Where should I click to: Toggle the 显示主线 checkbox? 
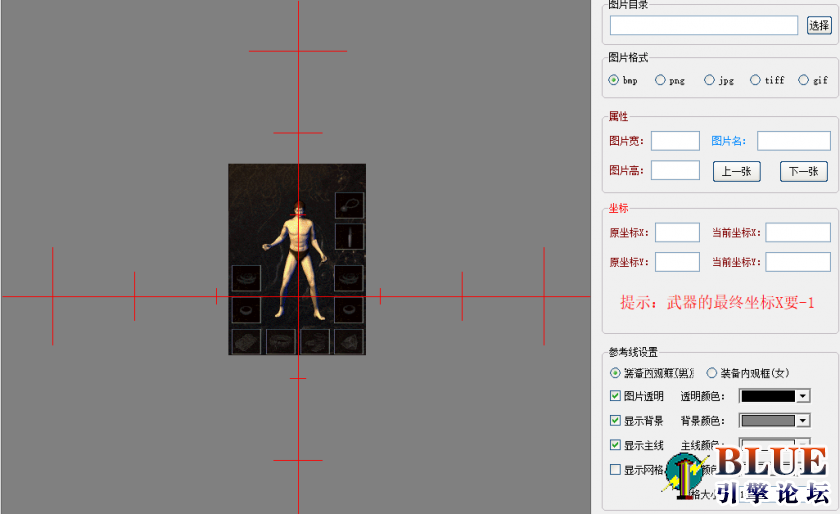point(615,445)
